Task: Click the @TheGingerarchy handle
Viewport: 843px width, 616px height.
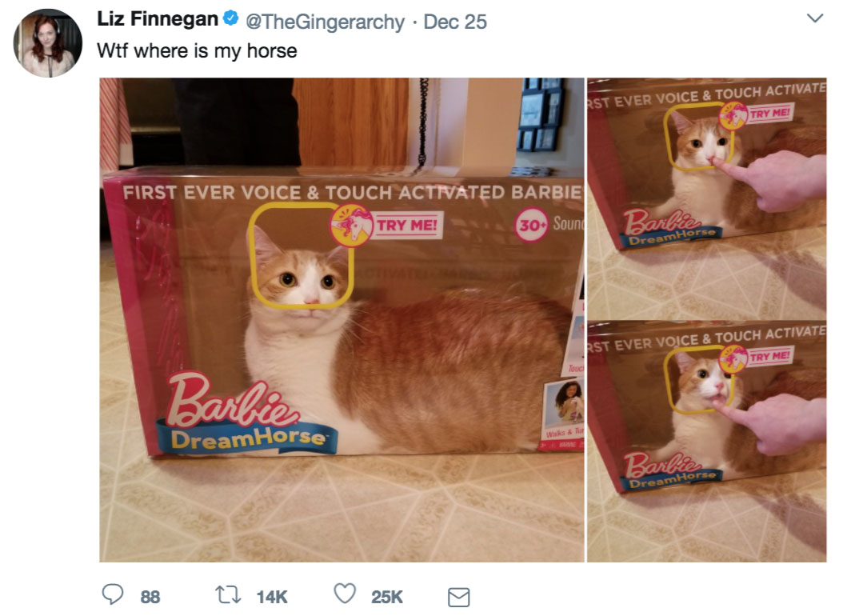Action: click(325, 22)
